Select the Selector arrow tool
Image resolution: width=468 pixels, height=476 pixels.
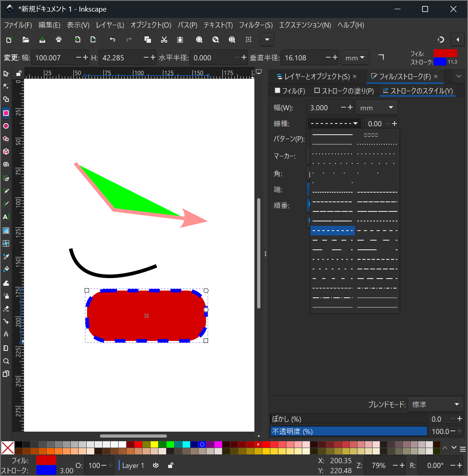click(x=6, y=74)
